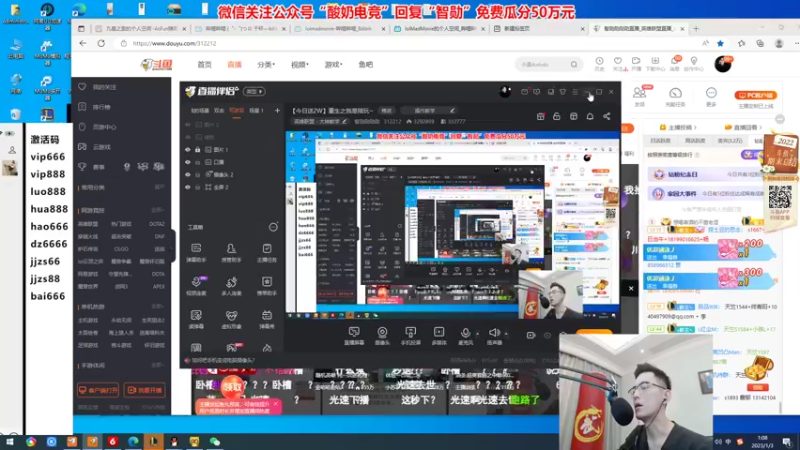Open 弹幕助手 tool in 直播伴侣 toolbox
Image resolution: width=800 pixels, height=450 pixels.
tap(196, 253)
